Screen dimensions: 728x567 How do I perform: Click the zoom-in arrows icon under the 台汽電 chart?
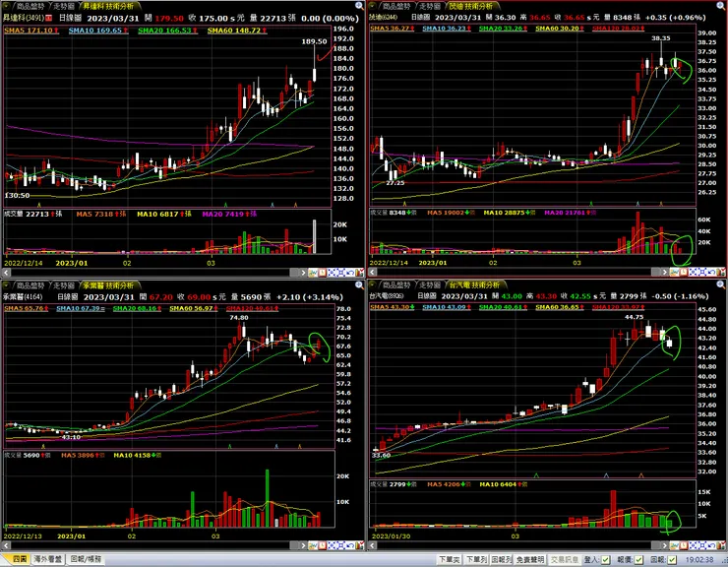point(694,545)
